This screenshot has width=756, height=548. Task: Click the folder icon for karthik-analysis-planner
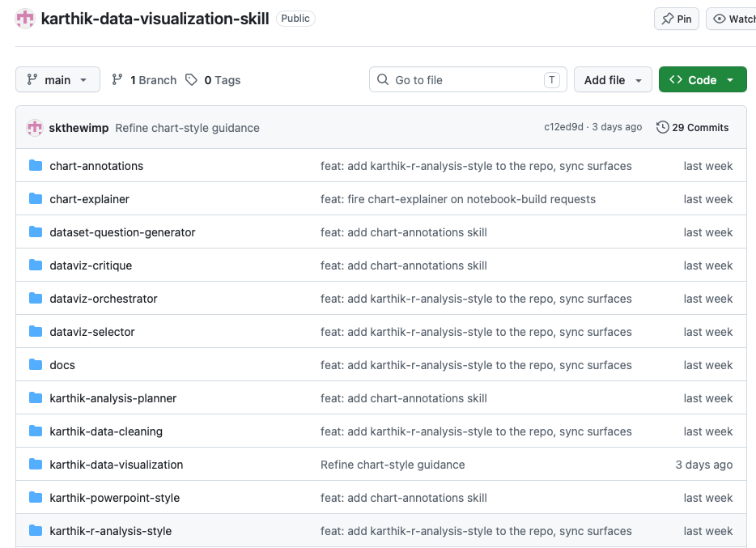pos(36,398)
